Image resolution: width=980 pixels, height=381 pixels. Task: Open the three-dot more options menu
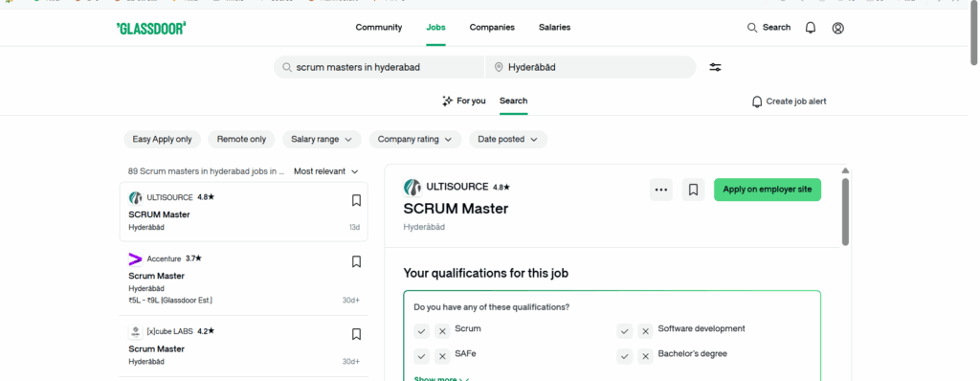661,190
